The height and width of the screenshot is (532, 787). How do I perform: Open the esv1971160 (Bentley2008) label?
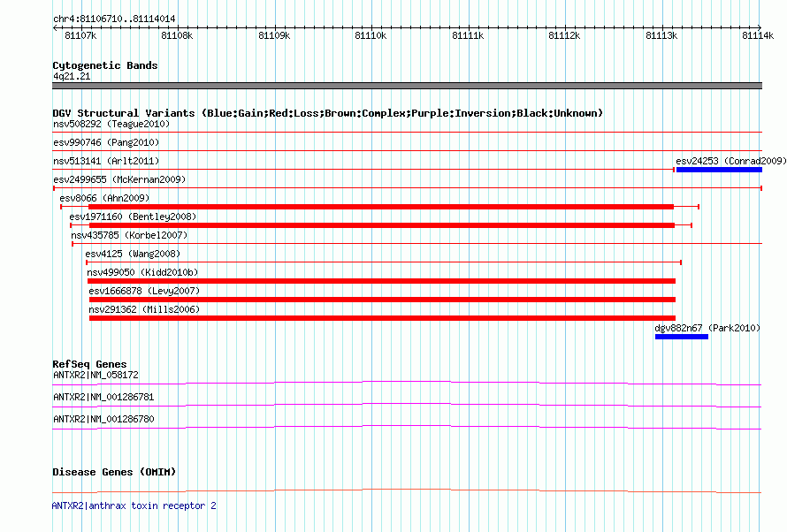coord(133,217)
